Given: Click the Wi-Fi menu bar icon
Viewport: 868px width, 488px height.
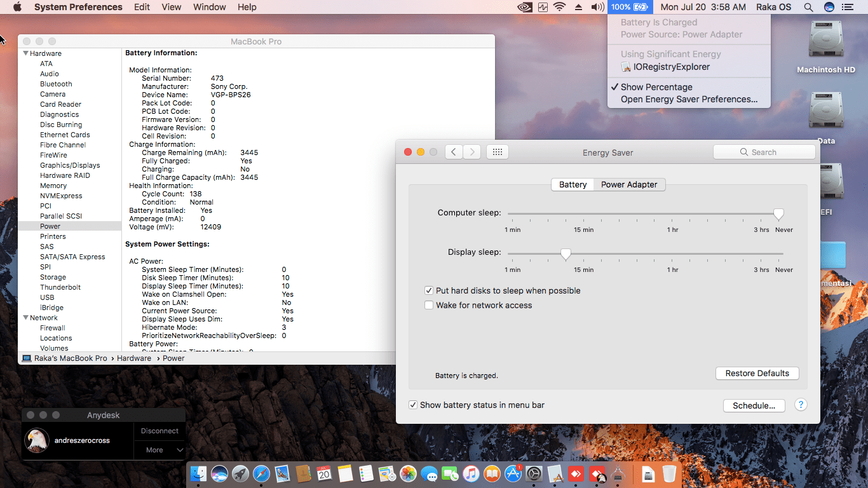Looking at the screenshot, I should tap(560, 7).
